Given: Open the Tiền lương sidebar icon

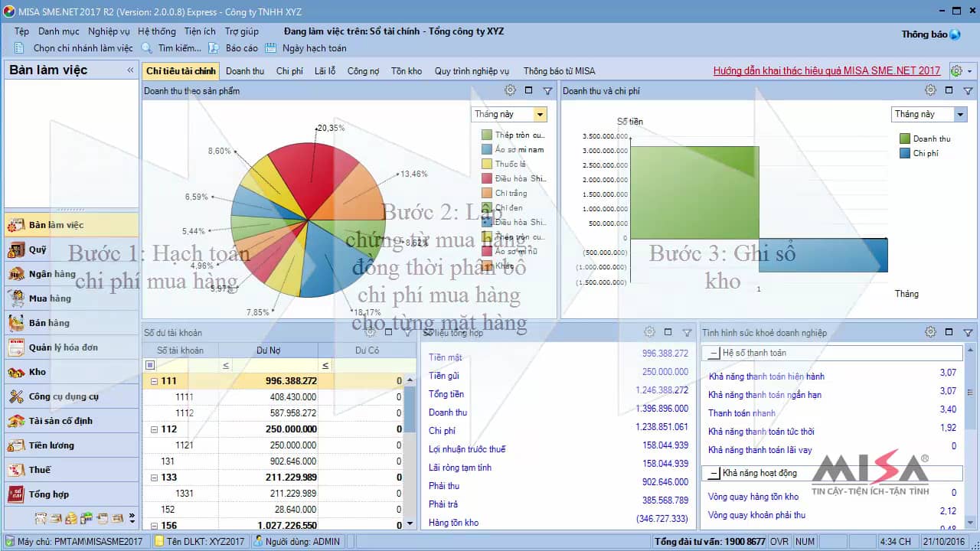Looking at the screenshot, I should [16, 445].
